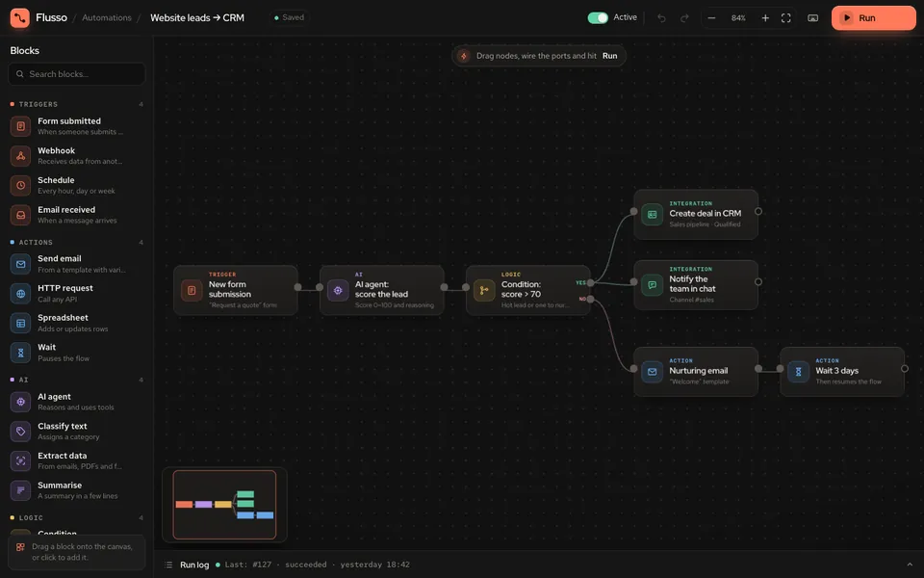Image resolution: width=924 pixels, height=578 pixels.
Task: Click the Create deal in CRM node icon
Action: (652, 215)
